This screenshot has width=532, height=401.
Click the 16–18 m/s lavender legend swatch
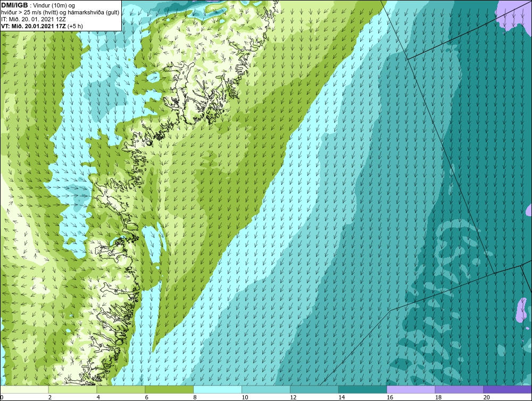click(x=411, y=389)
